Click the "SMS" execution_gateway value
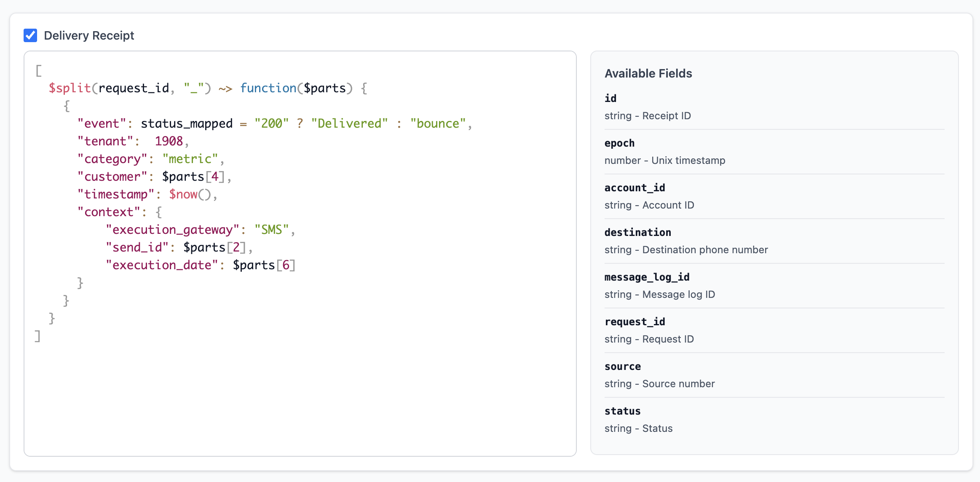This screenshot has width=980, height=482. tap(271, 230)
